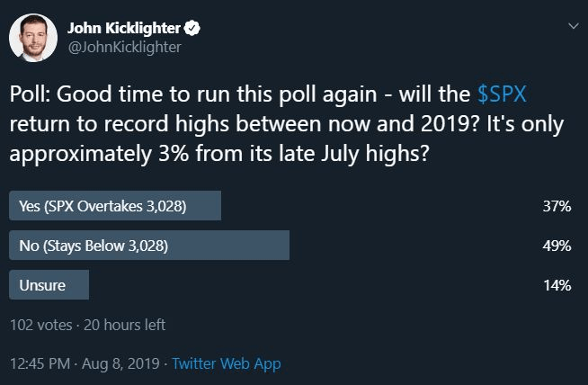Click the 20 hours left label
Screen dimensions: 588x385
pos(124,325)
